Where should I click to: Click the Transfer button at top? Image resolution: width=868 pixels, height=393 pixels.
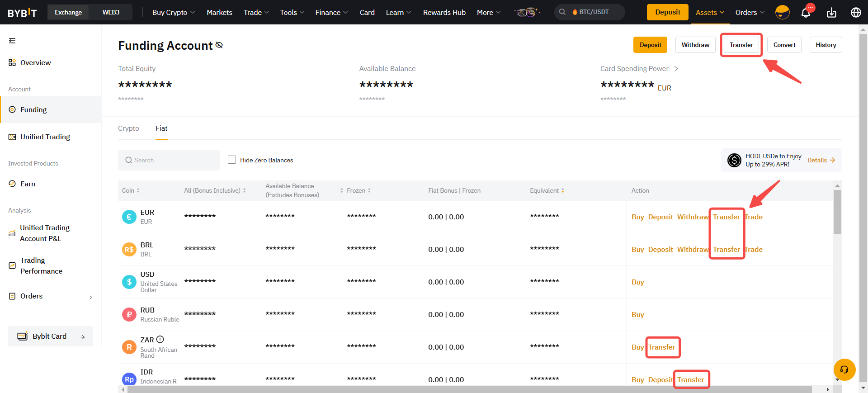pyautogui.click(x=741, y=45)
